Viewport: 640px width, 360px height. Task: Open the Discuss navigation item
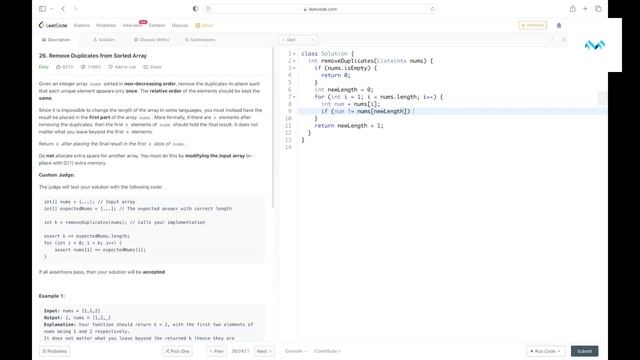pyautogui.click(x=180, y=25)
